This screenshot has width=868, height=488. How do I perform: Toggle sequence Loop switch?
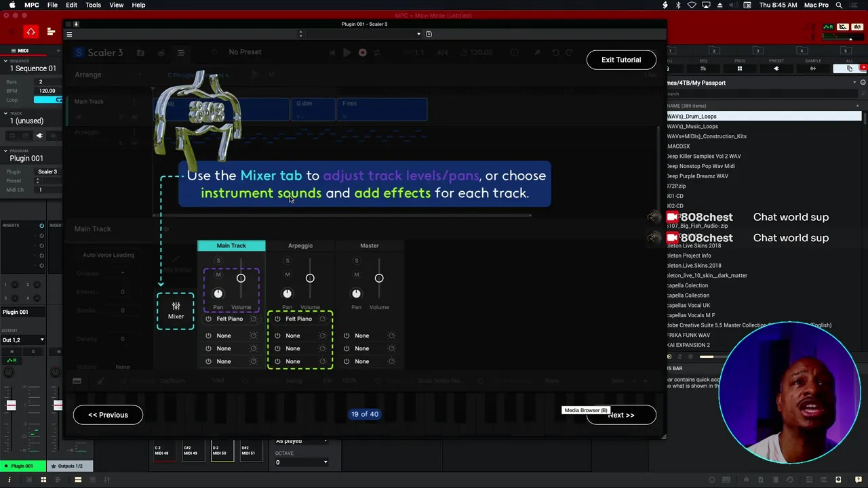point(48,100)
